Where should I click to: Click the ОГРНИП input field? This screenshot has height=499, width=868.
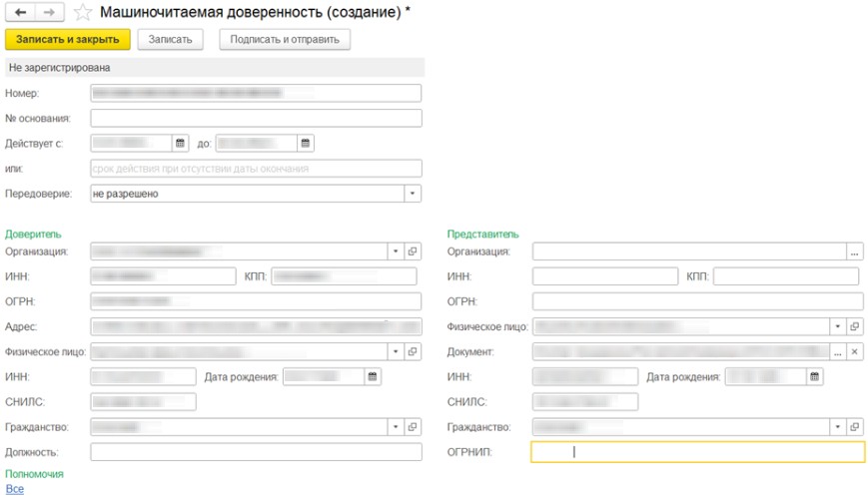click(x=698, y=452)
